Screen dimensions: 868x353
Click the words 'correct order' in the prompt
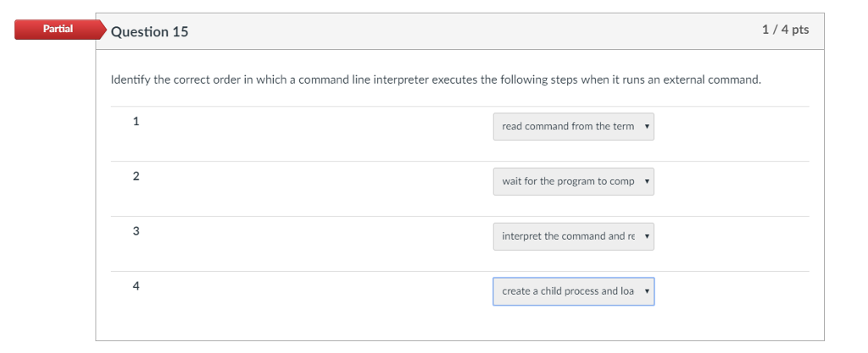[x=209, y=80]
